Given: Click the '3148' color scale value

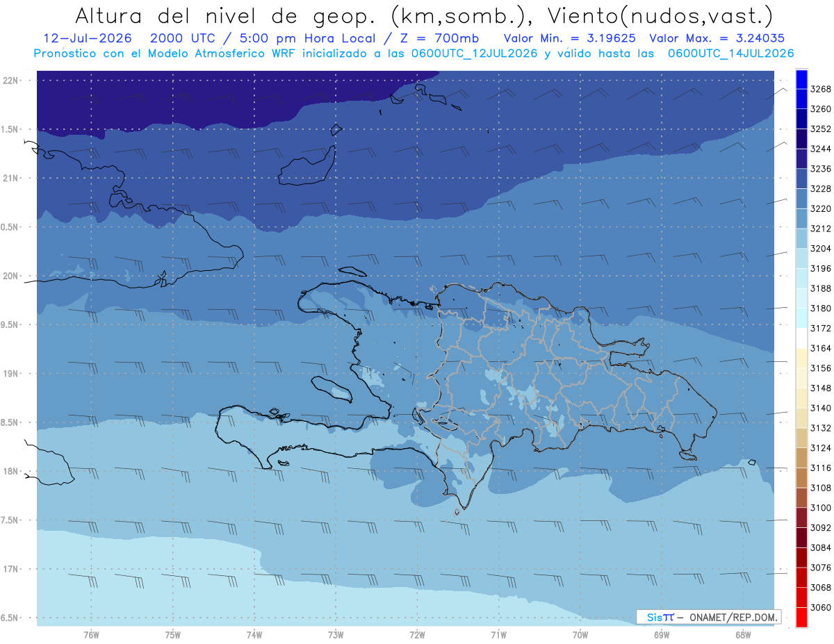Looking at the screenshot, I should 821,388.
